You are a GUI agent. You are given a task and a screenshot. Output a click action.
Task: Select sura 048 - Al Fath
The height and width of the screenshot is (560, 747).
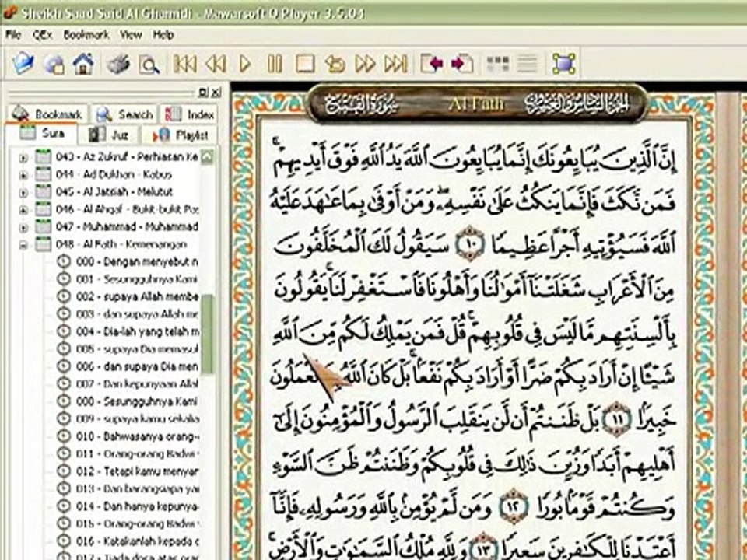[x=121, y=244]
